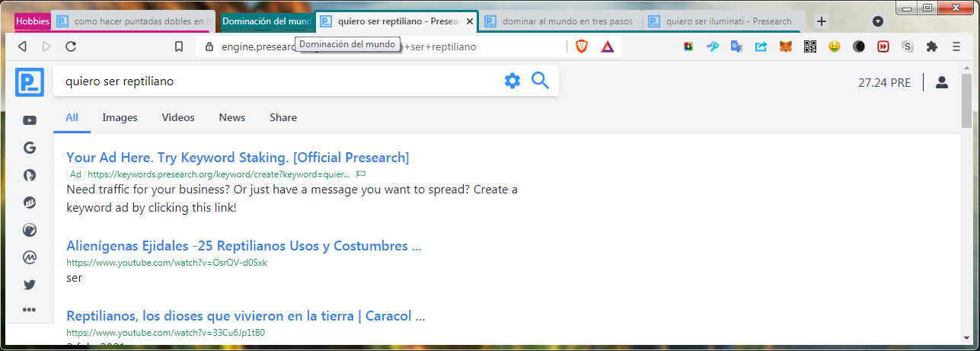Open the Brave Shields lion icon
The image size is (980, 351).
pos(582,46)
